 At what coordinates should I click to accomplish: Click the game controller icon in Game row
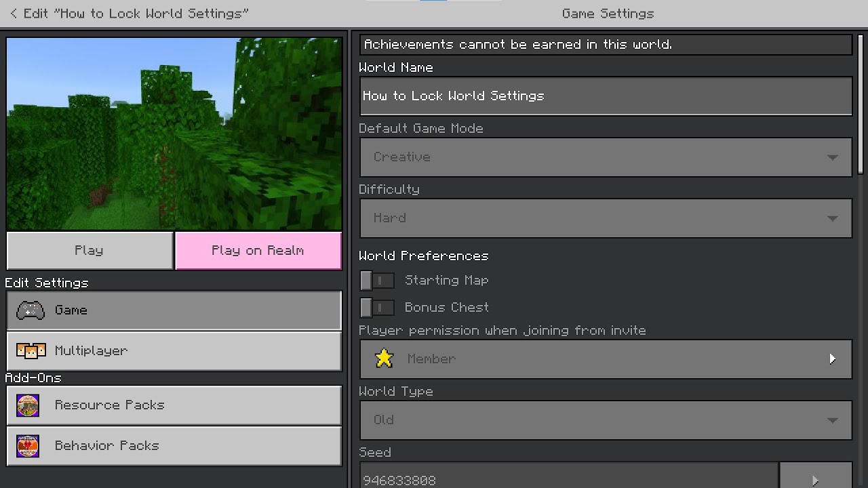tap(31, 310)
